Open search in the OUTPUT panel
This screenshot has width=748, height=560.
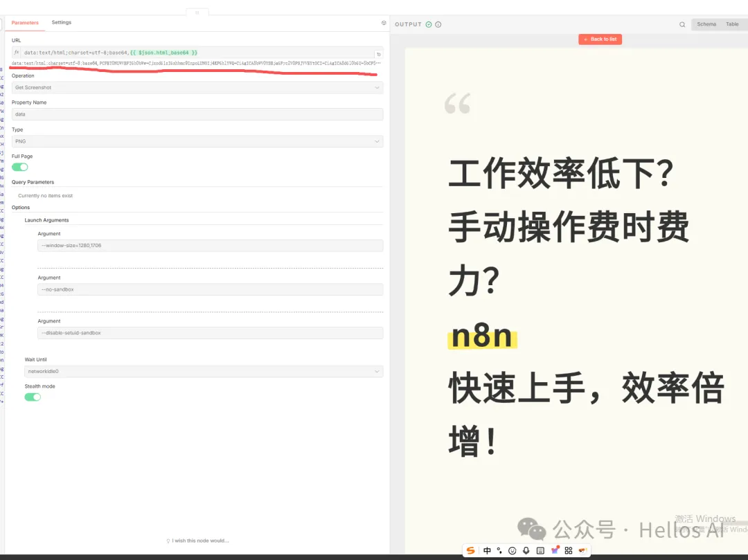[x=682, y=24]
